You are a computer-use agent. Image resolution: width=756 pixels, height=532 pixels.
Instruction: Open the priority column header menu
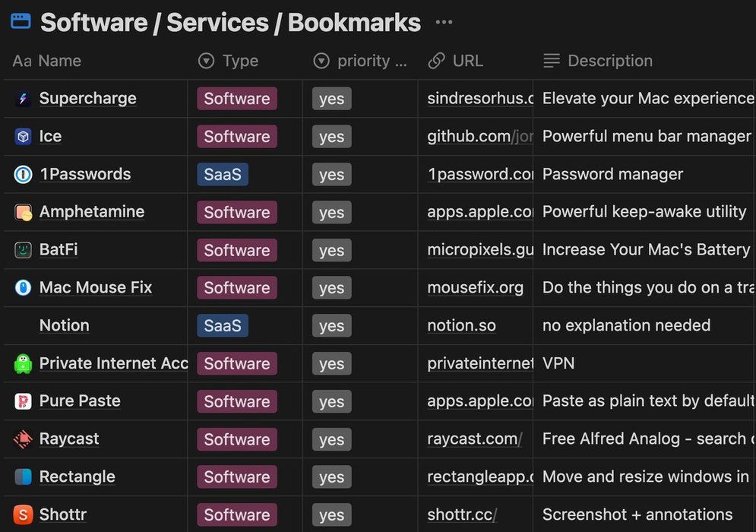pos(360,61)
